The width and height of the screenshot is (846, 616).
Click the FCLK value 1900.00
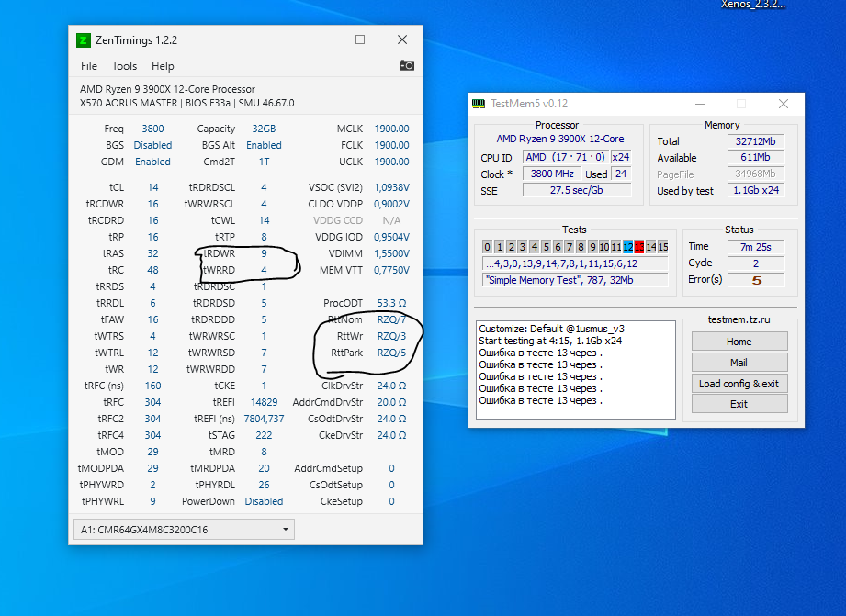coord(391,145)
